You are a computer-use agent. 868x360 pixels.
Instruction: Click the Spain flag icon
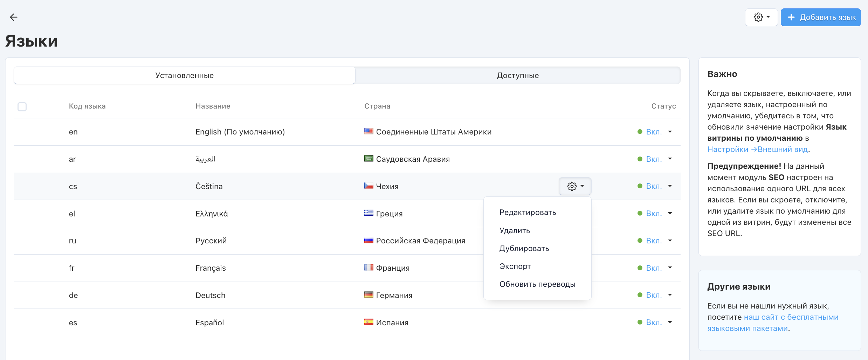pyautogui.click(x=368, y=322)
